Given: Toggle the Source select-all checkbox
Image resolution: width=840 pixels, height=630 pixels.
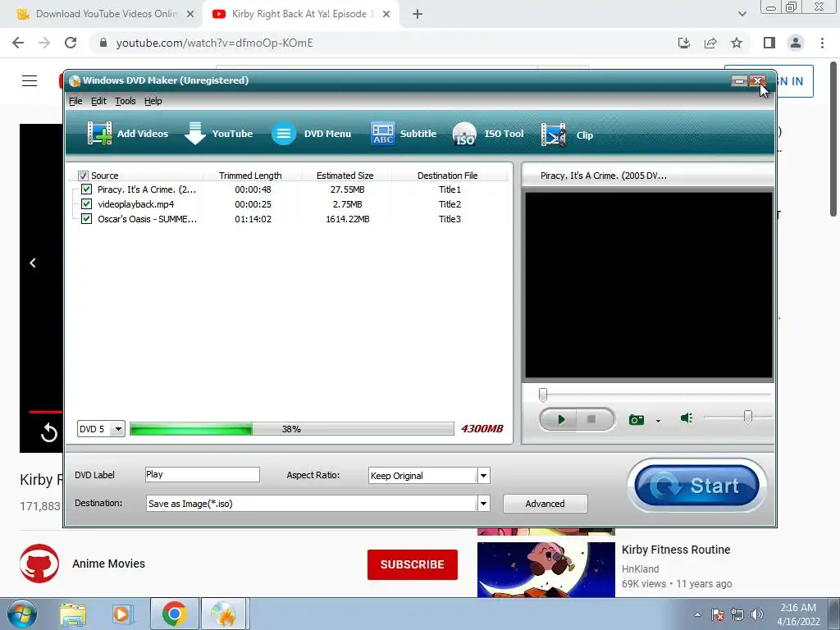Looking at the screenshot, I should 83,176.
